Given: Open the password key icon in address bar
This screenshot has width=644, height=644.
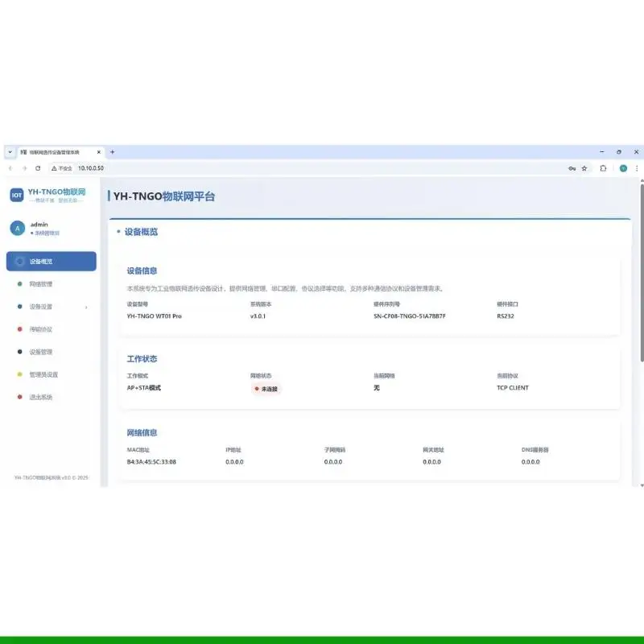Looking at the screenshot, I should [572, 168].
